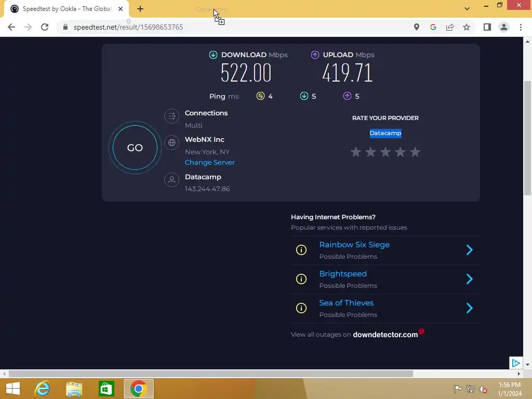The width and height of the screenshot is (532, 399).
Task: Open the Chrome profile menu
Action: (x=504, y=27)
